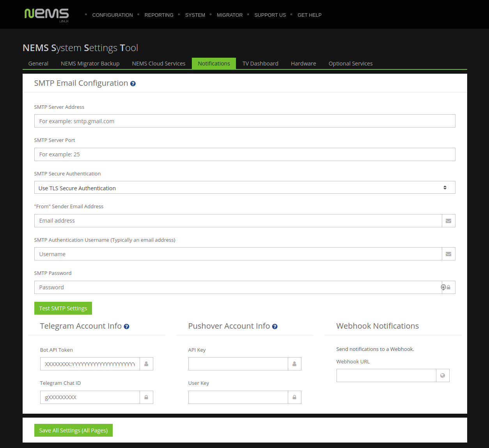The image size is (489, 448).
Task: Switch to the NEMS Cloud Services tab
Action: [x=158, y=64]
